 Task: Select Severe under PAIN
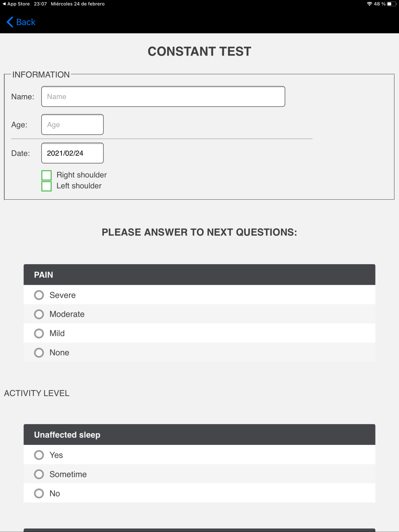(x=39, y=295)
